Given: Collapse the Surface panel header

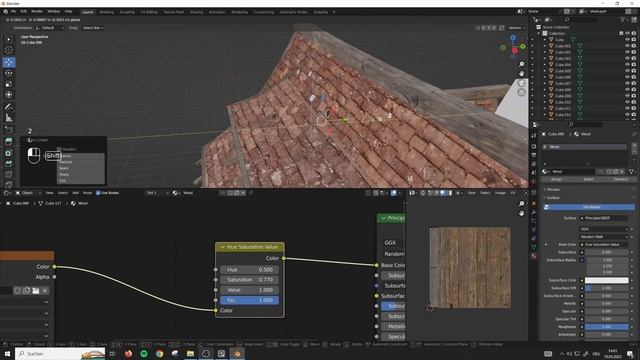Looking at the screenshot, I should (x=588, y=198).
